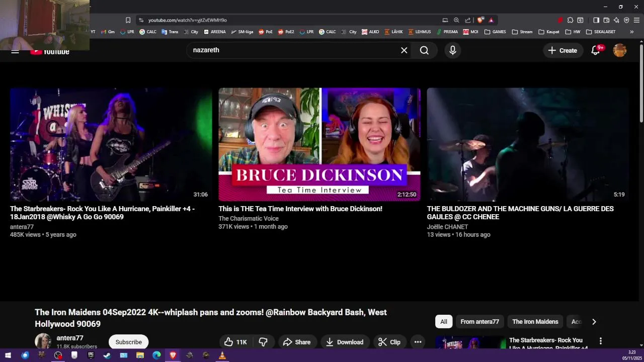Open the Starbreakers Whisky A Go Go thumbnail
The width and height of the screenshot is (644, 362).
[x=111, y=145]
